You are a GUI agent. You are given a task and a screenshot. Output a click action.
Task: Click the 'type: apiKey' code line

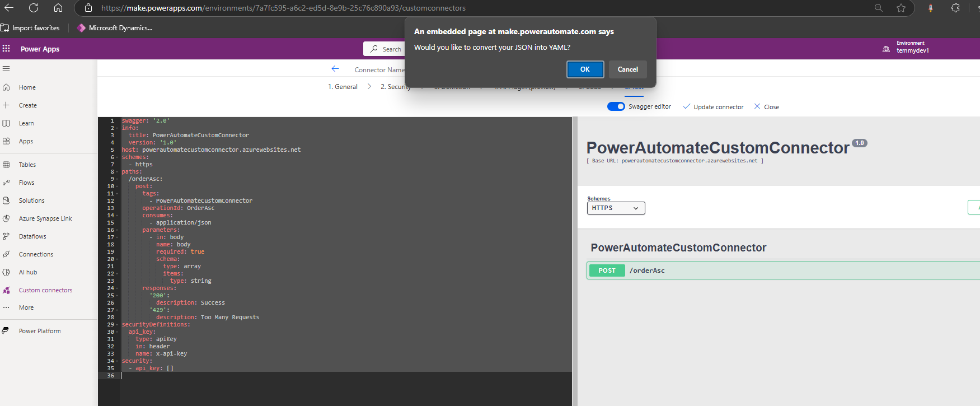[156, 339]
